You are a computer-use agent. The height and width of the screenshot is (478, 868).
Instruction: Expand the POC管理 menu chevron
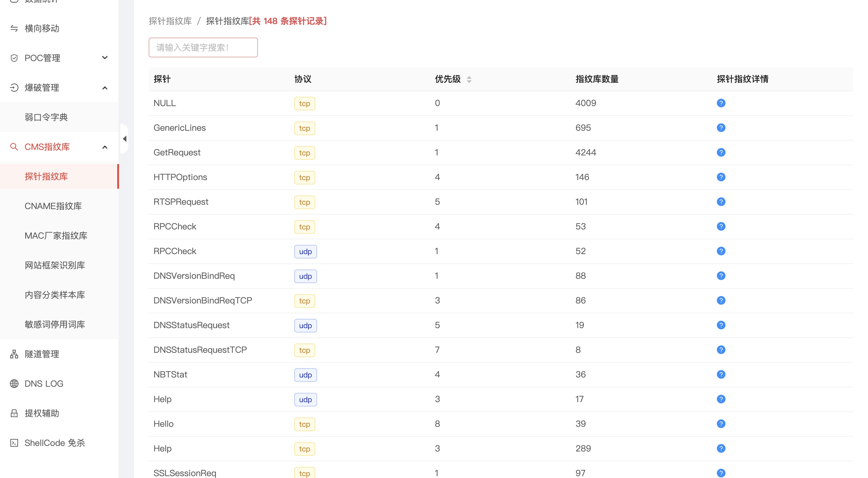[x=105, y=58]
